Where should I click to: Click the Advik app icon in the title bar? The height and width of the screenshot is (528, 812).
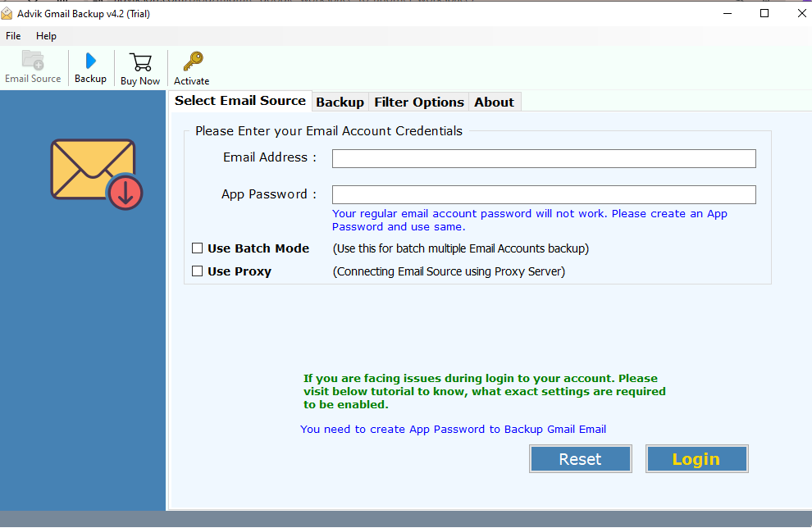[x=7, y=13]
